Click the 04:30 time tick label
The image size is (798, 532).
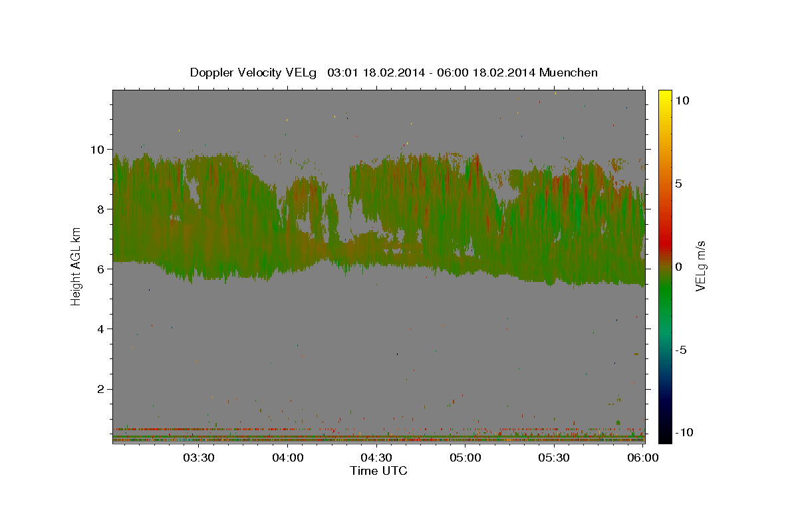pyautogui.click(x=376, y=458)
